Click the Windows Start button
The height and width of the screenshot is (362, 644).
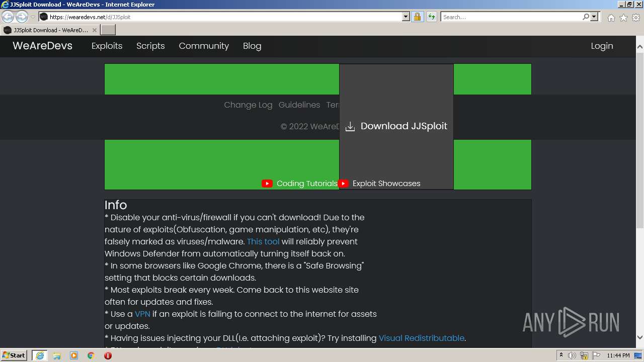14,355
